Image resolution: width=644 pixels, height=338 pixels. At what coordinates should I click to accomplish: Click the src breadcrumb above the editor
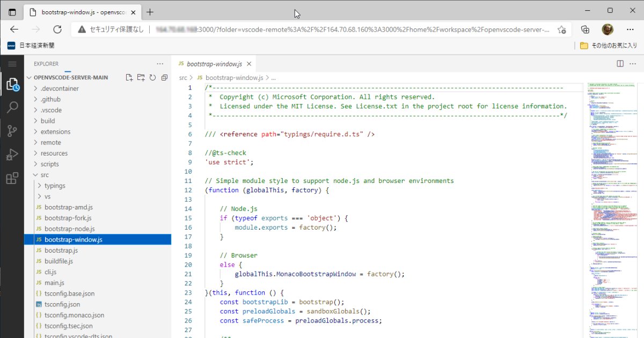[182, 77]
